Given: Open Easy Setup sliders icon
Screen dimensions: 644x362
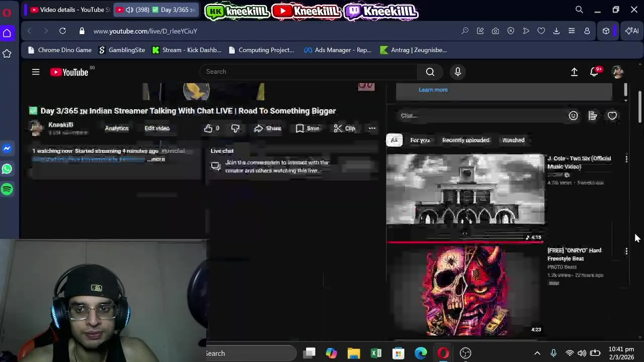Looking at the screenshot, I should 572,31.
